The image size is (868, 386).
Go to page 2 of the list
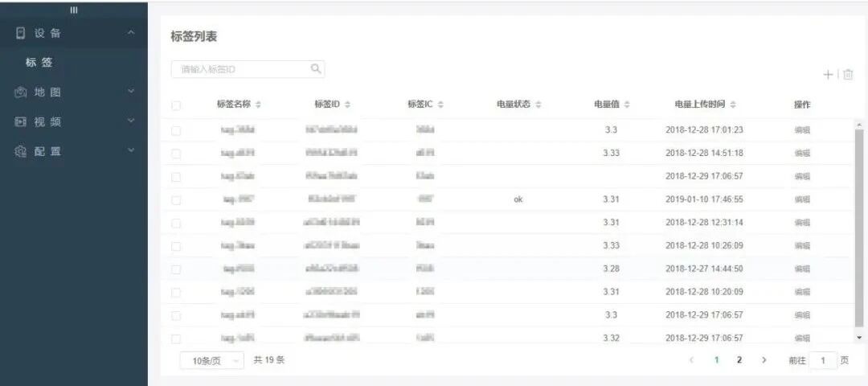pyautogui.click(x=739, y=360)
